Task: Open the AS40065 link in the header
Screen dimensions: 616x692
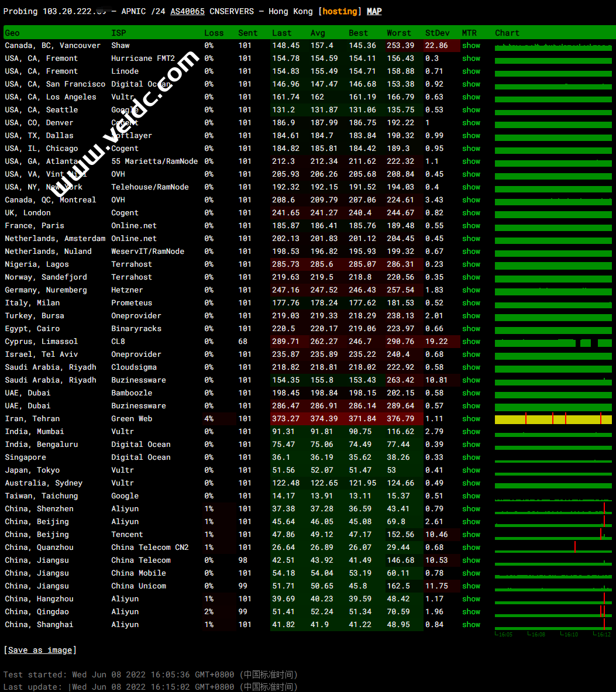Action: coord(188,12)
